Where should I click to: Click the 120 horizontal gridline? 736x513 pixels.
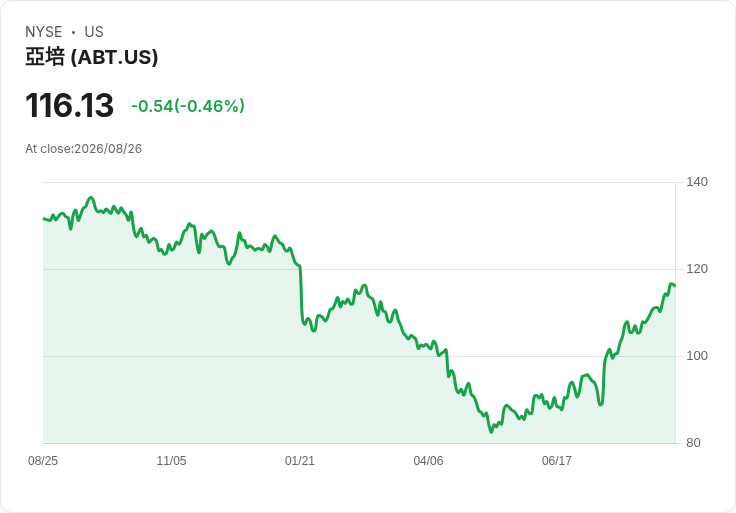tap(359, 269)
